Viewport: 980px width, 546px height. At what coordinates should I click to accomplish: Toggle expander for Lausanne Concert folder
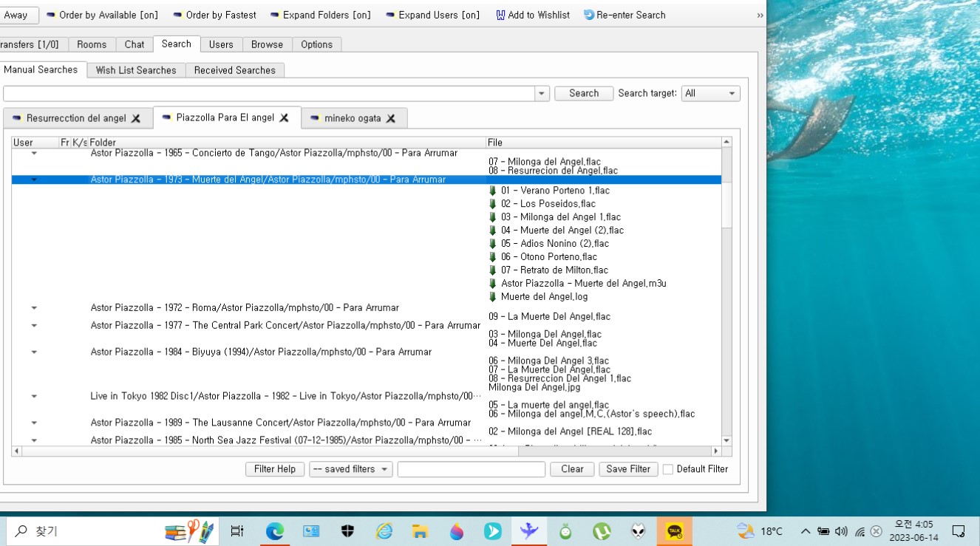coord(34,423)
